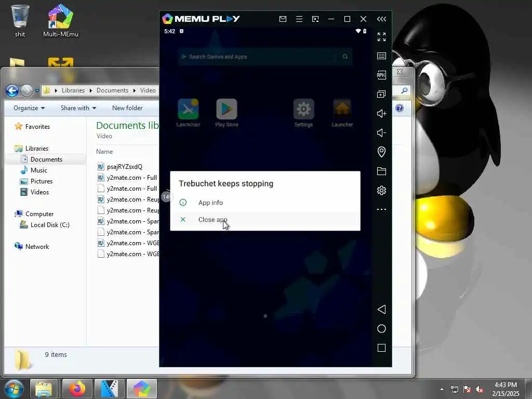Click Search Games and Apps field

click(265, 57)
